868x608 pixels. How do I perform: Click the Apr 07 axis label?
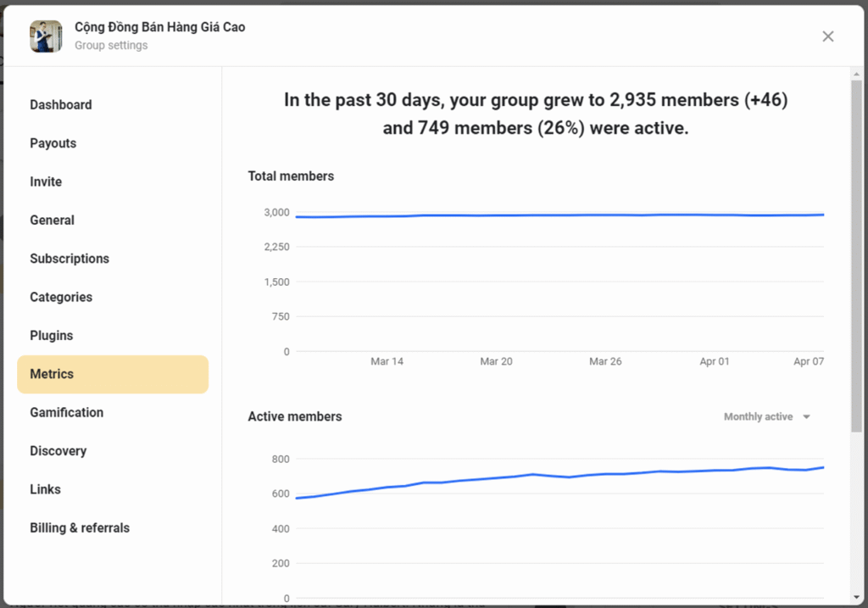click(808, 361)
